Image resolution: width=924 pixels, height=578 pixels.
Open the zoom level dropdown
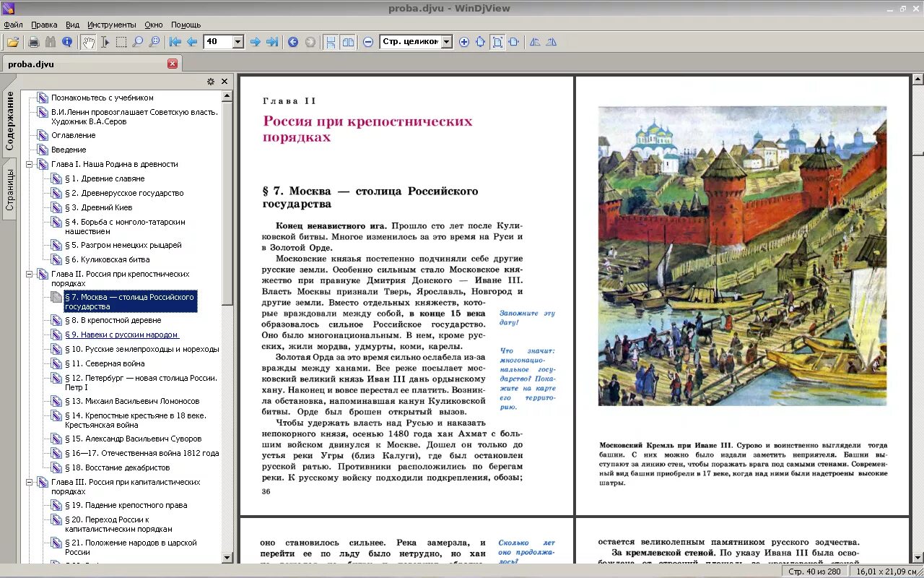point(447,42)
